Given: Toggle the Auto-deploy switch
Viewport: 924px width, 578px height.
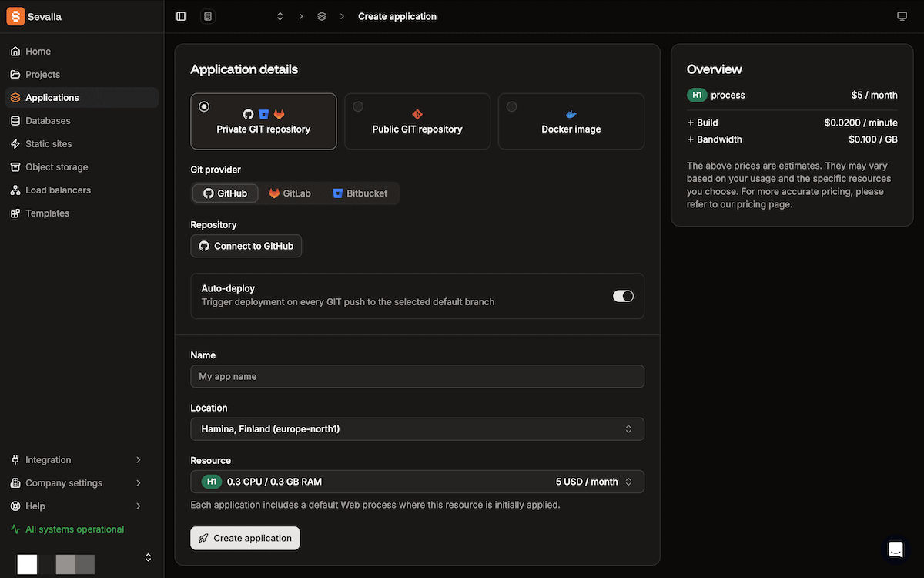Looking at the screenshot, I should coord(623,296).
